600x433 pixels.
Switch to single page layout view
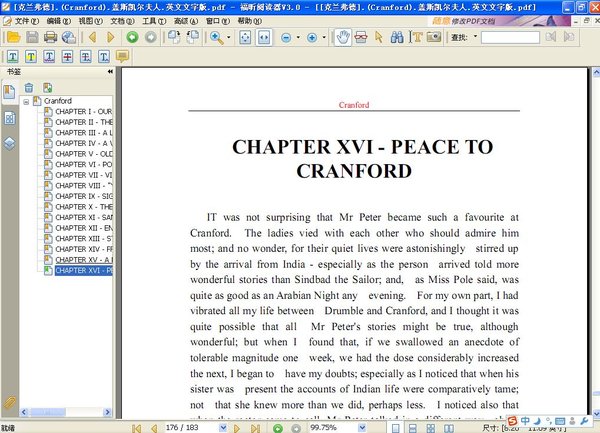[395, 428]
